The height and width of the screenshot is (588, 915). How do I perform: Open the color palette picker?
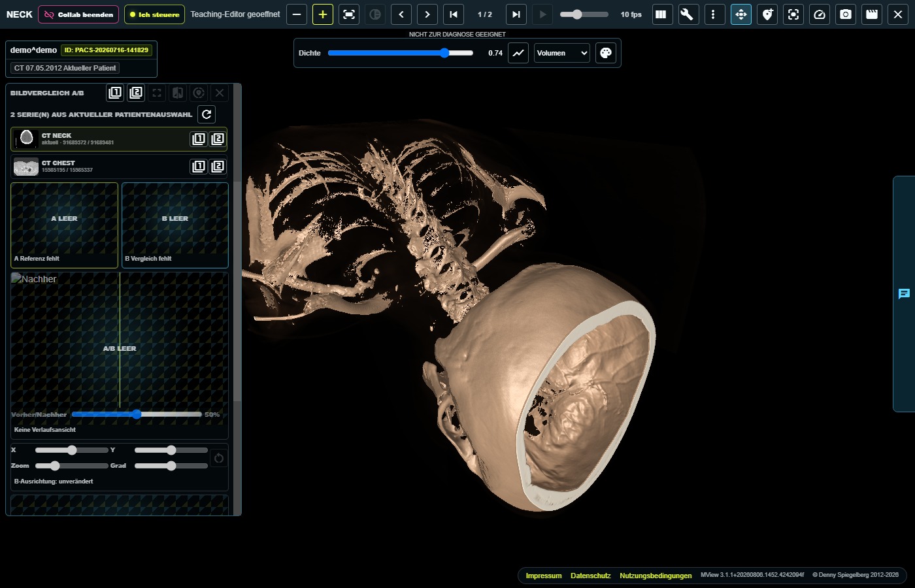(x=606, y=53)
